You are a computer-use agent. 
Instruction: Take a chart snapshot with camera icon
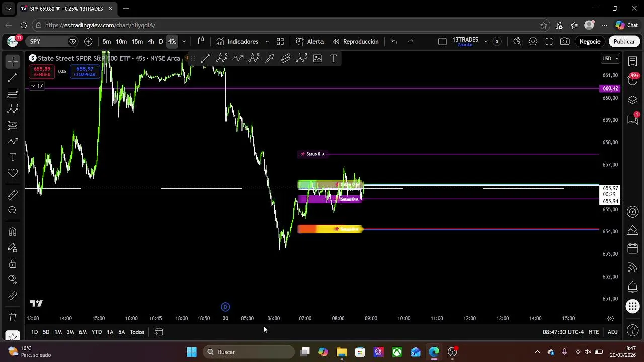coord(565,42)
